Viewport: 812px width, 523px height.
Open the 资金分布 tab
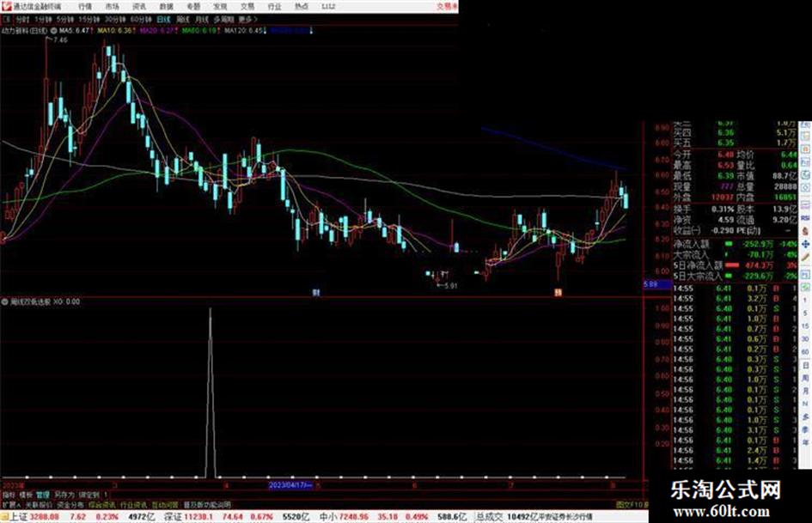click(x=70, y=504)
